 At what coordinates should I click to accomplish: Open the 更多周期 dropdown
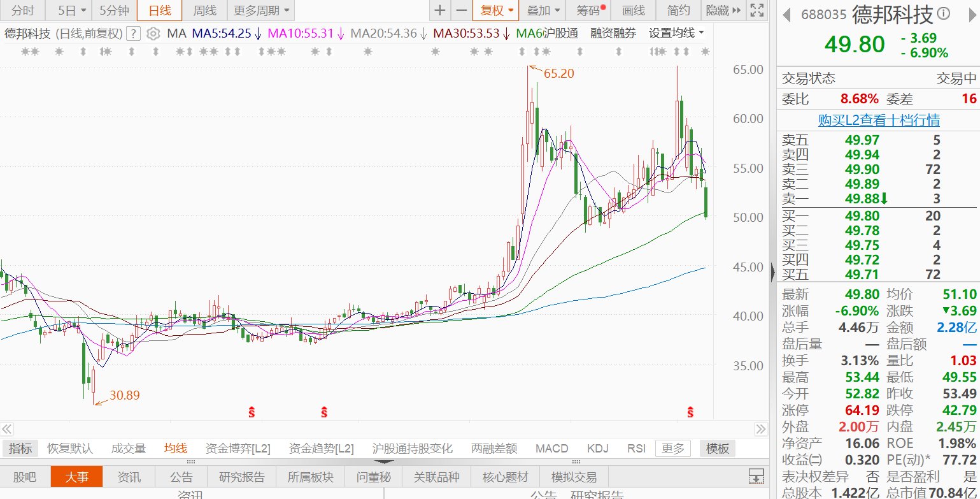[260, 10]
